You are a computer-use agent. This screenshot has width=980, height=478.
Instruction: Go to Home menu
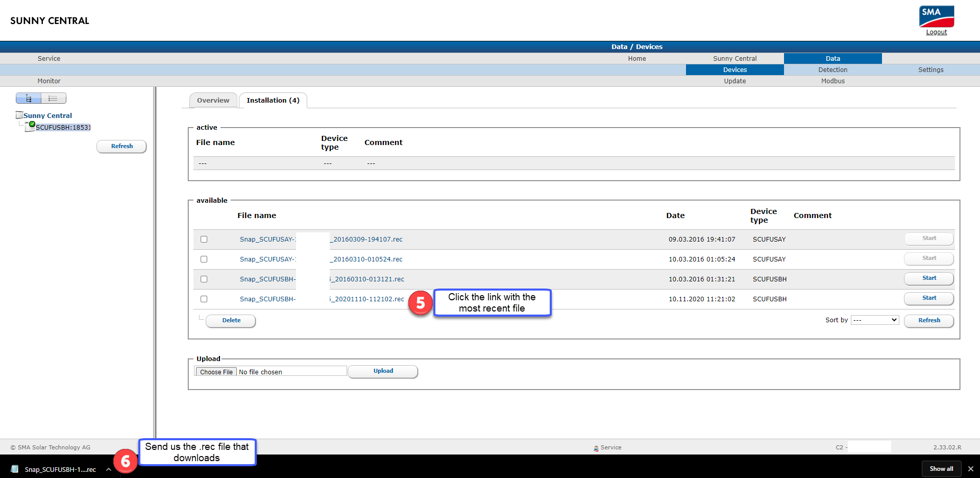(x=637, y=58)
